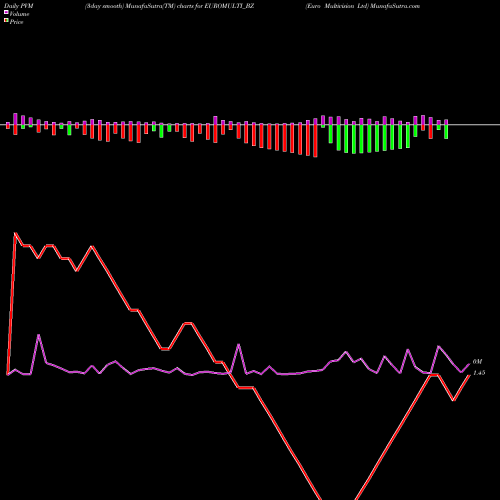Select the Volume legend label
This screenshot has width=500, height=500.
(x=19, y=14)
